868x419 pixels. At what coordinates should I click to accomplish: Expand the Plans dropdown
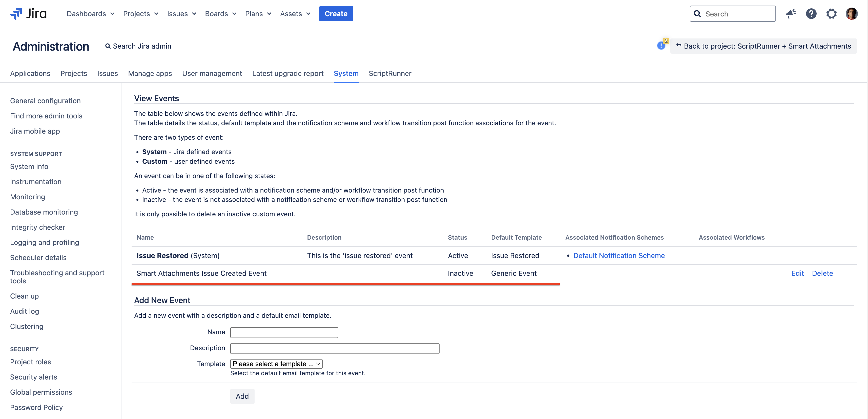coord(258,14)
